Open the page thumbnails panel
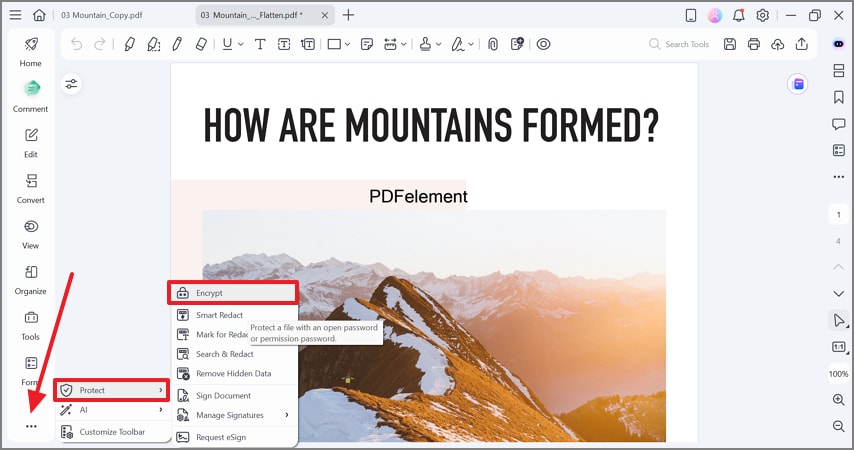Screen dimensions: 854x450 click(x=839, y=70)
